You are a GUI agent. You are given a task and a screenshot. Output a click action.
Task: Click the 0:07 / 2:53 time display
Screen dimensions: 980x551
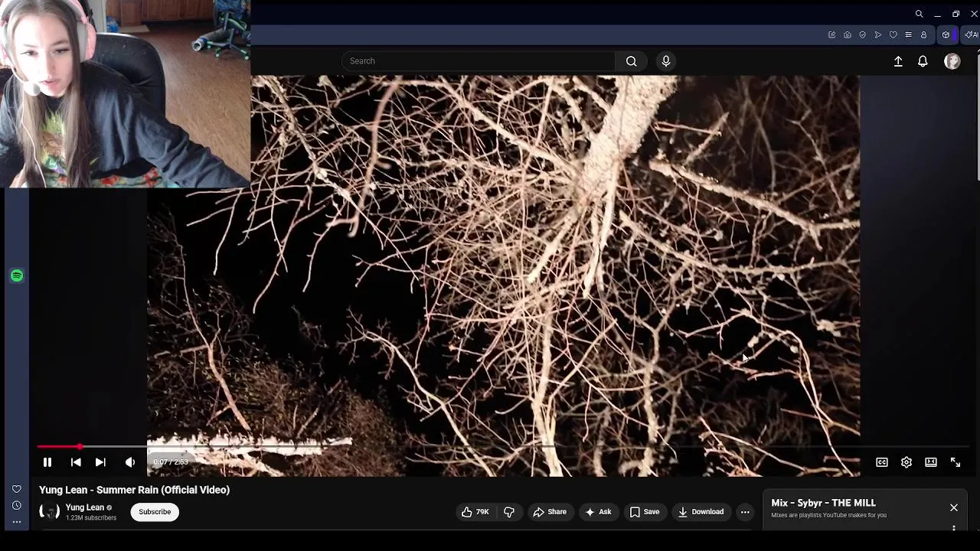[170, 462]
